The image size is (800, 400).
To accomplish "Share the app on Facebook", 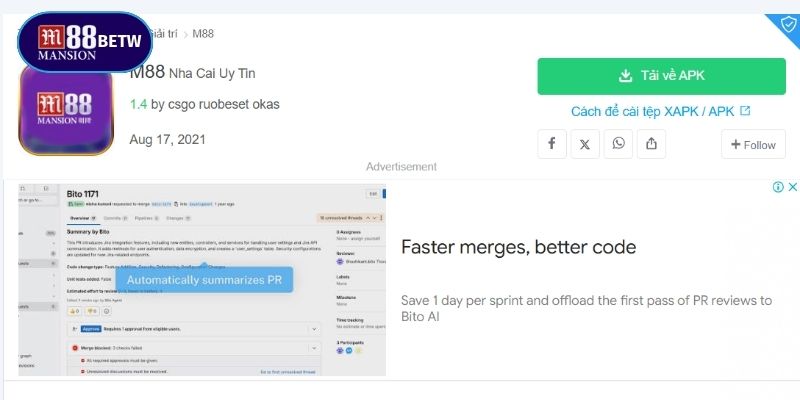I will [x=552, y=144].
